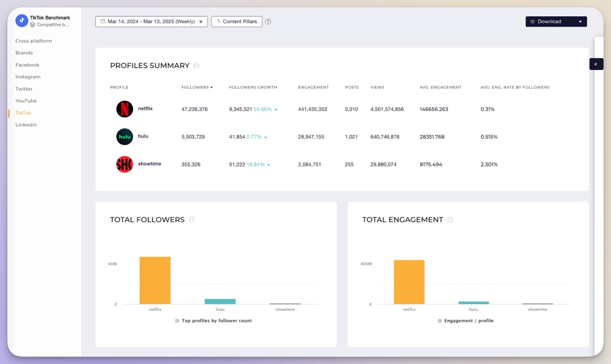Open the date range dropdown
The image size is (611, 364).
[x=201, y=22]
